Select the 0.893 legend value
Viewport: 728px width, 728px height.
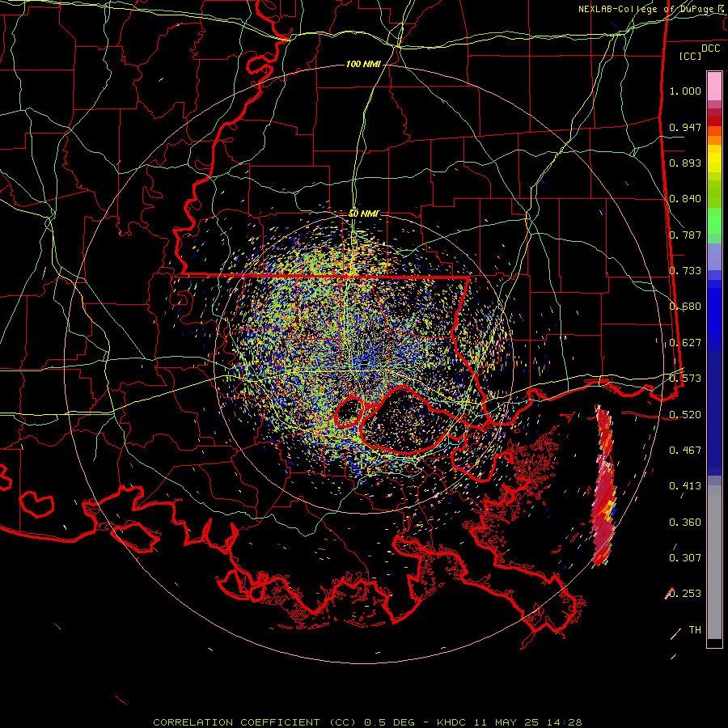(685, 163)
